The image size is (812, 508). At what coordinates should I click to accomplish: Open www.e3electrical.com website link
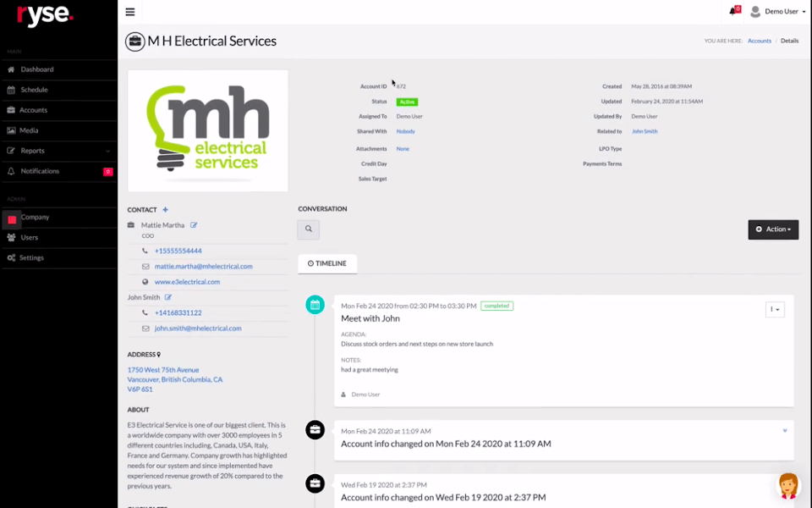(x=187, y=282)
